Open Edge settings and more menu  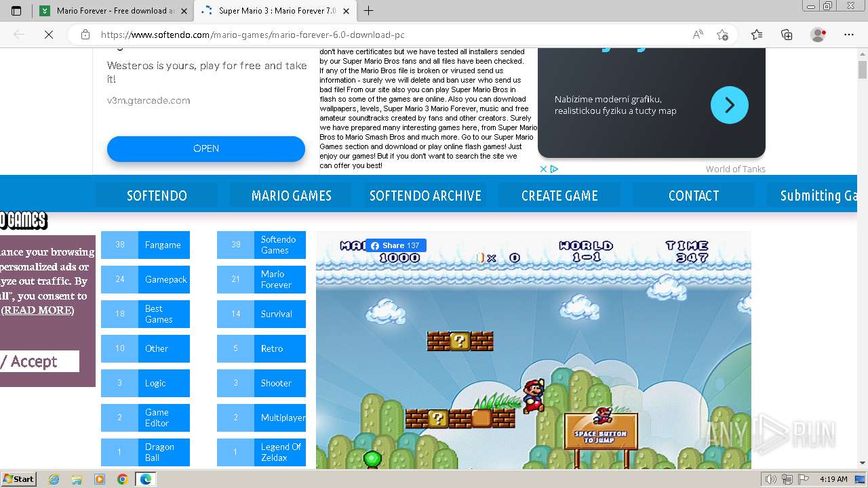[x=849, y=35]
